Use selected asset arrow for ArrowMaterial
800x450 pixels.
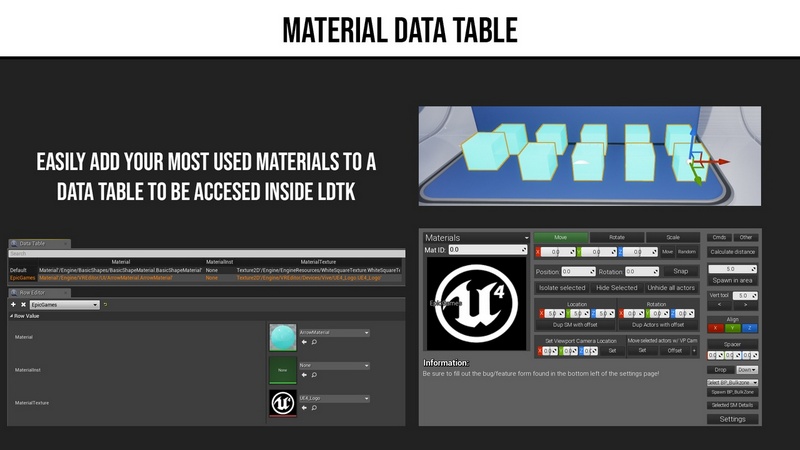coord(304,342)
